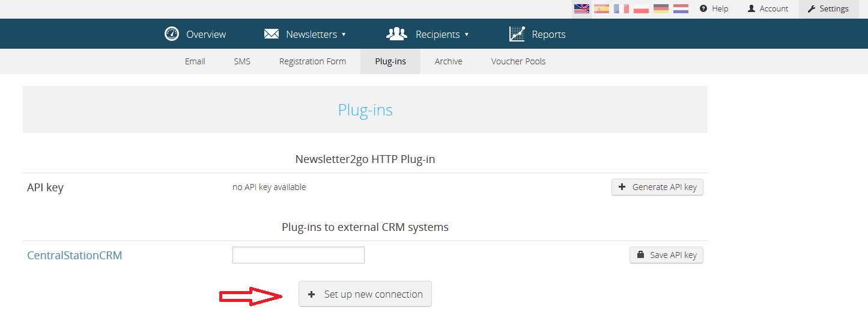Click the Newsletter2go HTTP Plug-in heading
The image size is (868, 332).
coord(365,159)
